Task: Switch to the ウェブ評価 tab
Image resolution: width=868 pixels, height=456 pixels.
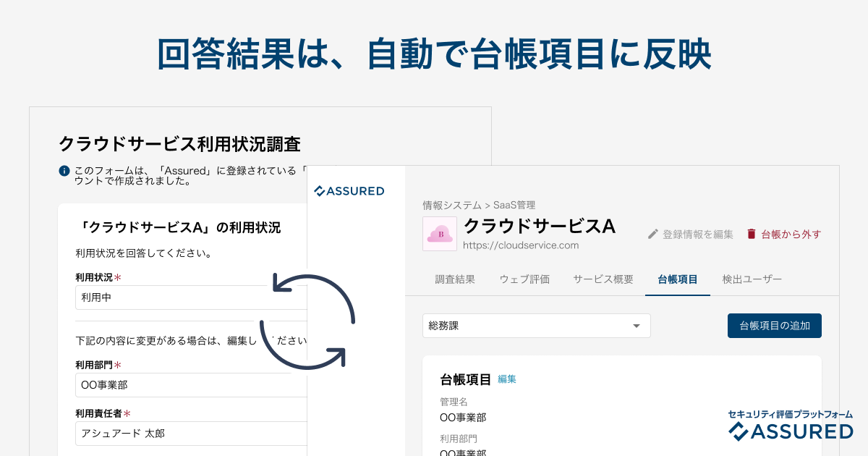Action: 524,279
